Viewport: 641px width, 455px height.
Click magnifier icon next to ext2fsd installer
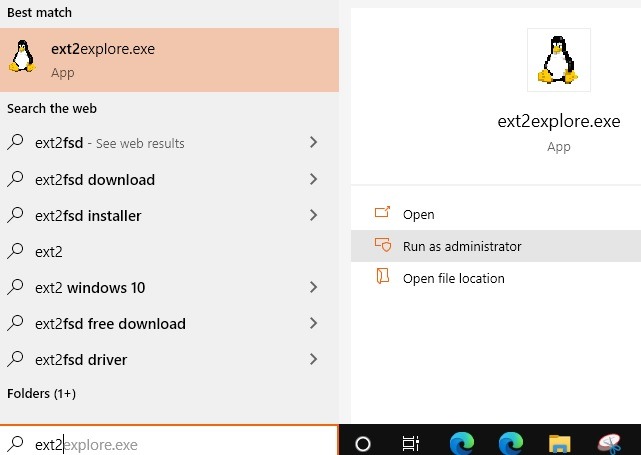click(16, 215)
